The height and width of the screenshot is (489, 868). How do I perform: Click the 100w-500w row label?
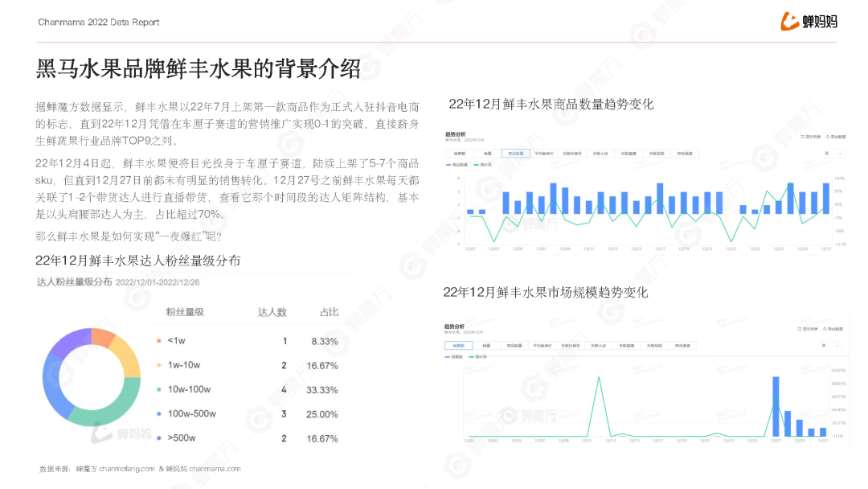(192, 413)
